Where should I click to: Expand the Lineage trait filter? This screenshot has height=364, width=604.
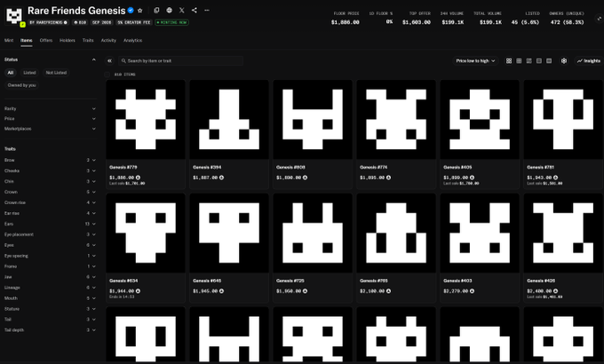[x=50, y=288]
